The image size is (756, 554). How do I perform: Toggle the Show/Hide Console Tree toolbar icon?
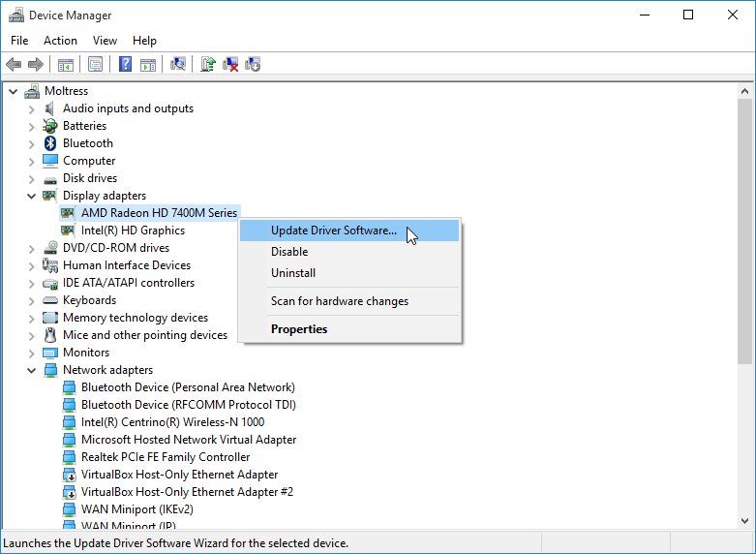(x=66, y=64)
